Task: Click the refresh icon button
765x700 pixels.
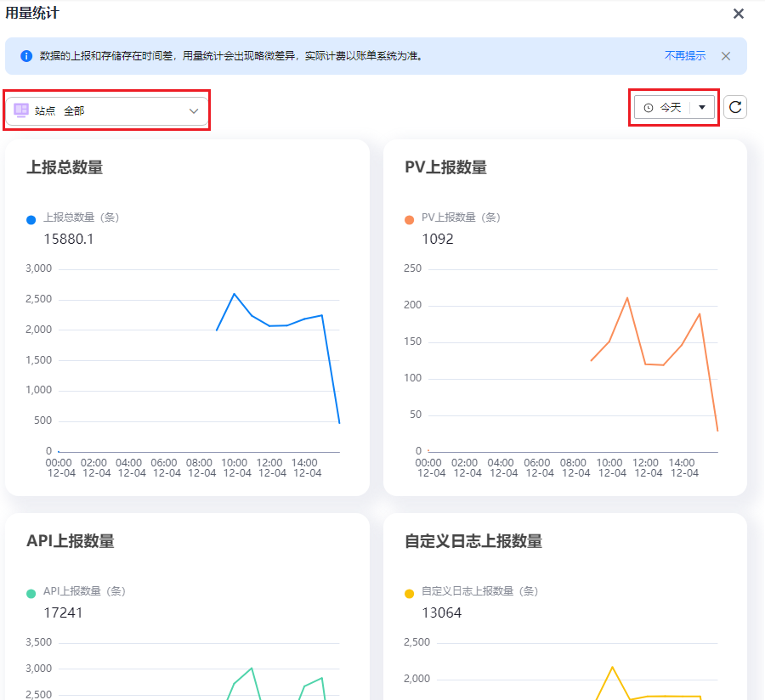Action: pos(735,107)
